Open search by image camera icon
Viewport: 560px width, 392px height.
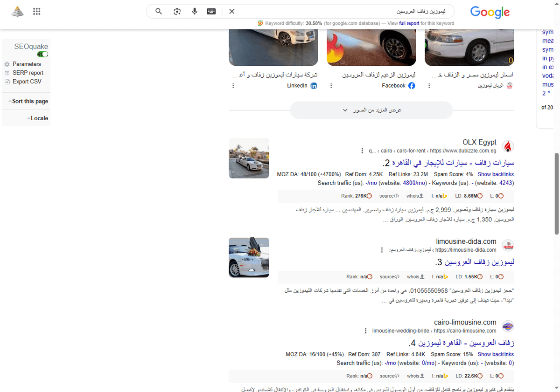point(177,11)
